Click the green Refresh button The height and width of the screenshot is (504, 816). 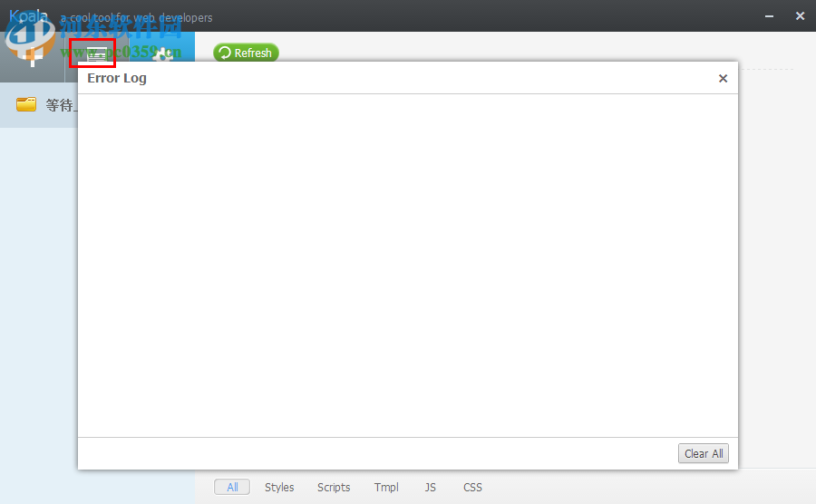point(246,53)
